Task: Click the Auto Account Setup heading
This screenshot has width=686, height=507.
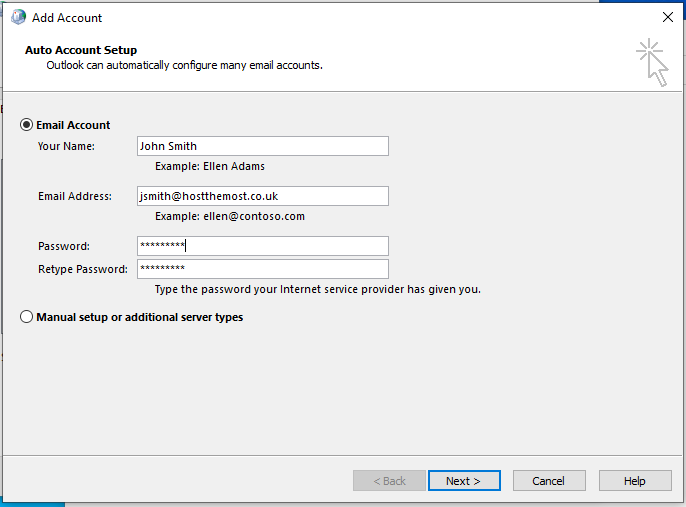Action: (81, 50)
